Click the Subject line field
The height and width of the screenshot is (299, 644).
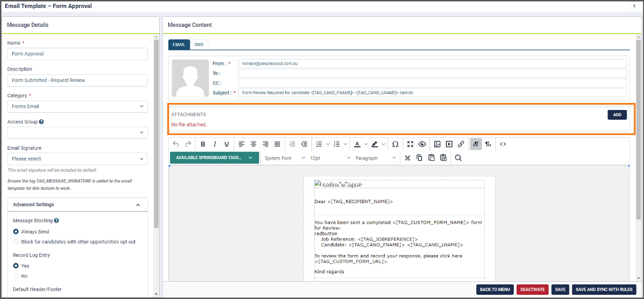point(433,93)
